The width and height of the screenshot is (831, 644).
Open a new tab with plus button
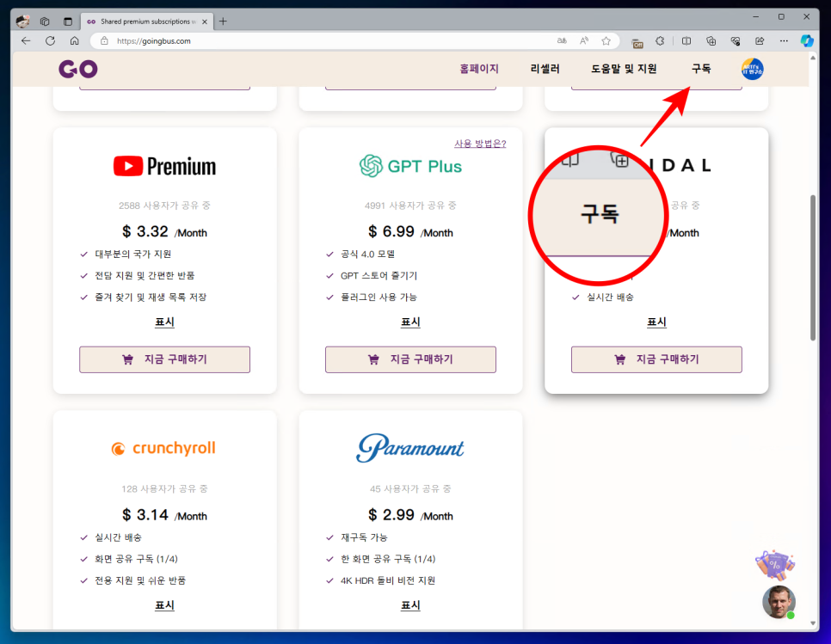point(223,21)
